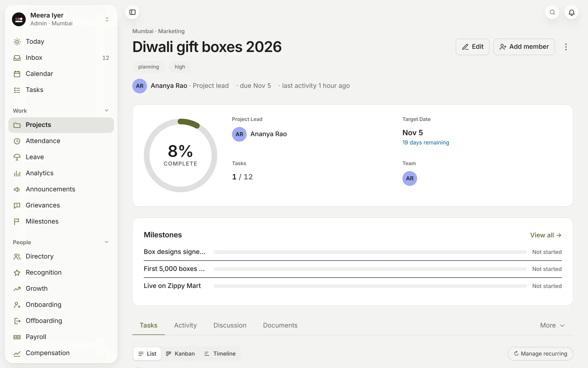Image resolution: width=588 pixels, height=368 pixels.
Task: Click Live on Zippy Mart progress bar
Action: (x=370, y=286)
